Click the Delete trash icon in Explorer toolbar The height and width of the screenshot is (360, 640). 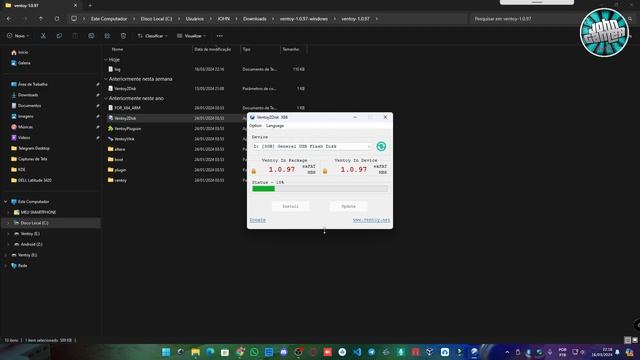(123, 36)
